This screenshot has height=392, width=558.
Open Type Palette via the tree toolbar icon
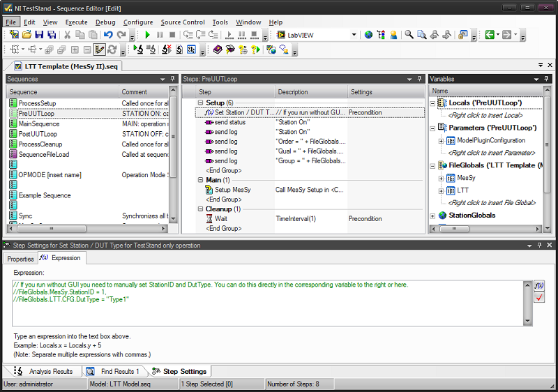pos(381,34)
